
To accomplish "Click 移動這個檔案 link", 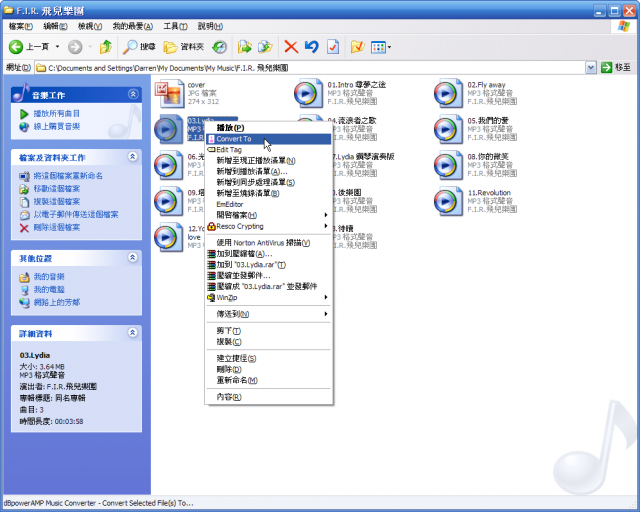I will tap(57, 189).
